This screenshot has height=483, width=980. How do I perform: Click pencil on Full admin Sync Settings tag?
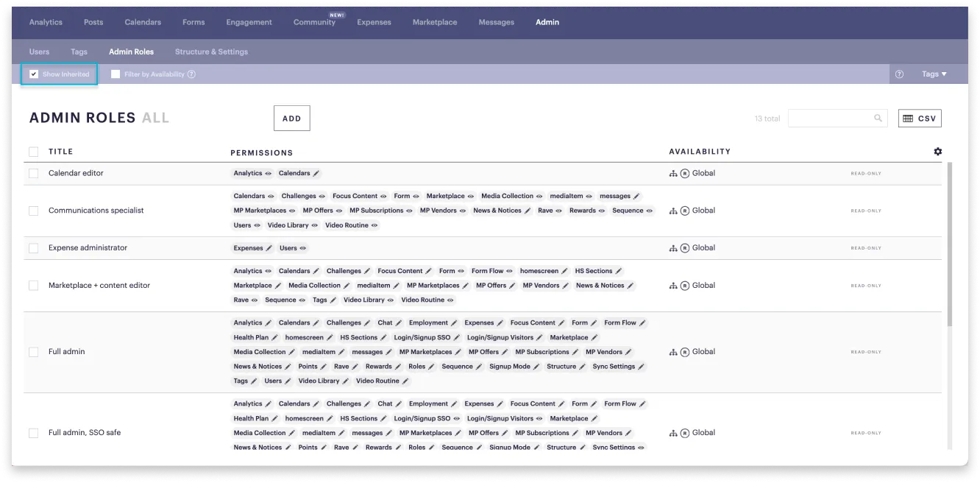pos(642,367)
